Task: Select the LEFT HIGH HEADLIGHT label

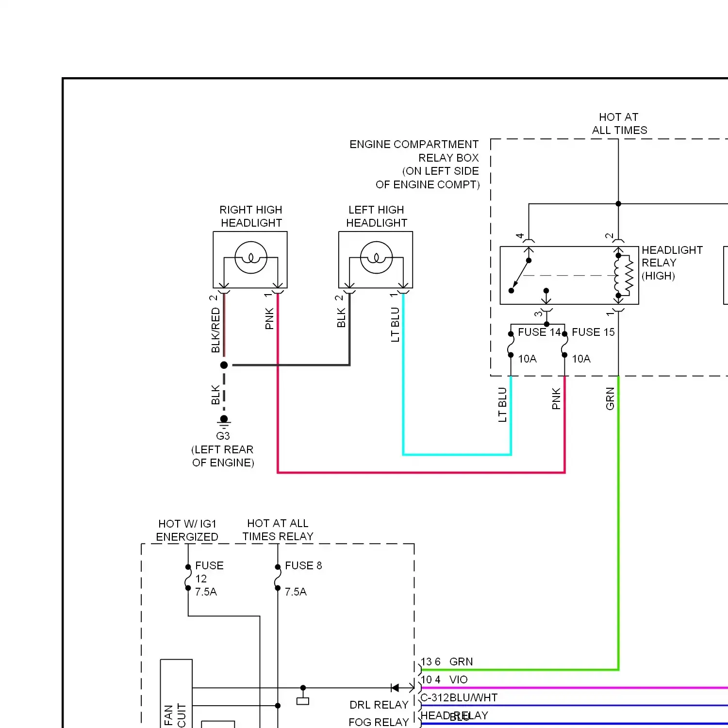Action: pyautogui.click(x=377, y=216)
